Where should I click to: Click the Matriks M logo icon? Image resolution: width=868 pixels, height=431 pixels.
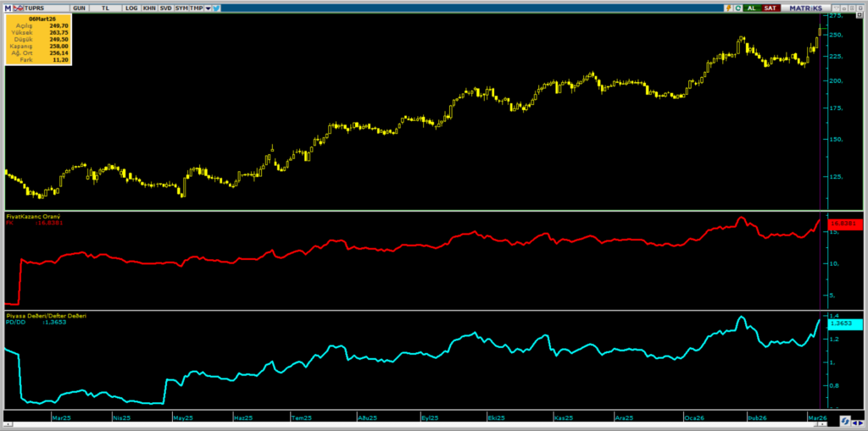[x=7, y=7]
